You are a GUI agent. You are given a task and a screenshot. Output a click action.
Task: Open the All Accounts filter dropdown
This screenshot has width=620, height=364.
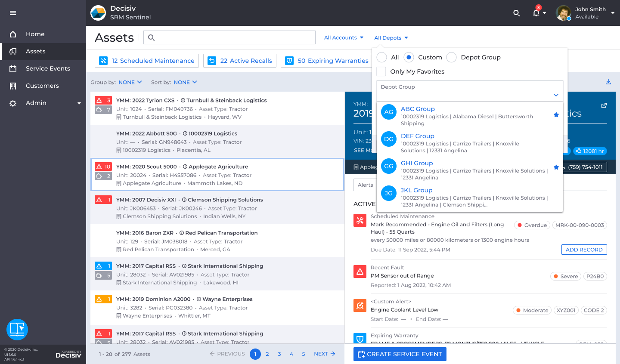[x=344, y=37]
